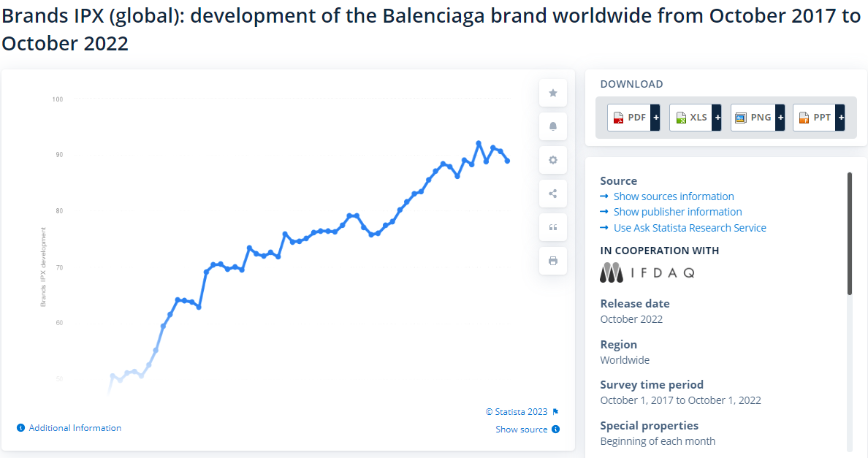Click the y-axis label 60
Image resolution: width=868 pixels, height=458 pixels.
(59, 322)
